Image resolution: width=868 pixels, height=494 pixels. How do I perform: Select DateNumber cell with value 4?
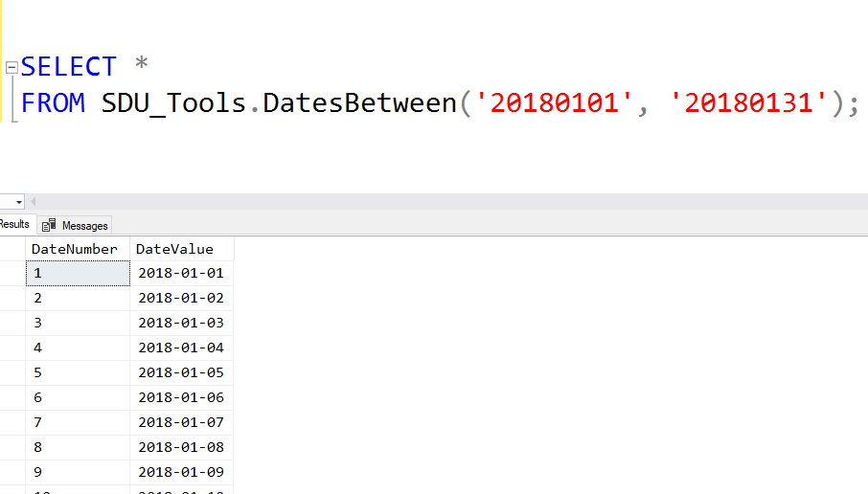click(78, 348)
